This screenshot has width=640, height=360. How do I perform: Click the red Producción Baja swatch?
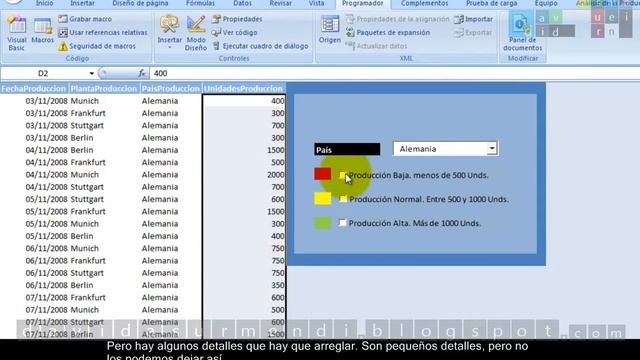click(x=322, y=174)
